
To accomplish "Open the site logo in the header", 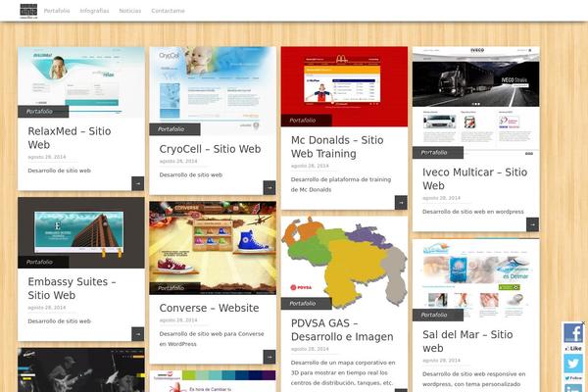I will pos(28,11).
